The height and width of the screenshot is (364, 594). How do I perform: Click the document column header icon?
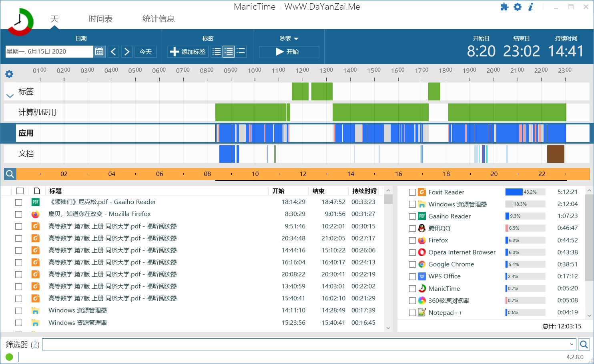click(x=37, y=191)
